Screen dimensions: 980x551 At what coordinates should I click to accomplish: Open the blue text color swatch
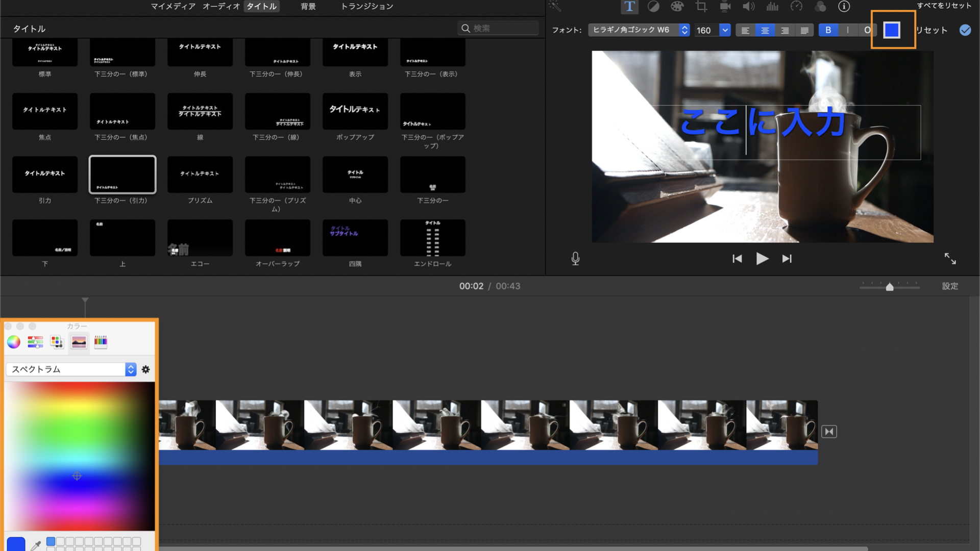click(892, 30)
